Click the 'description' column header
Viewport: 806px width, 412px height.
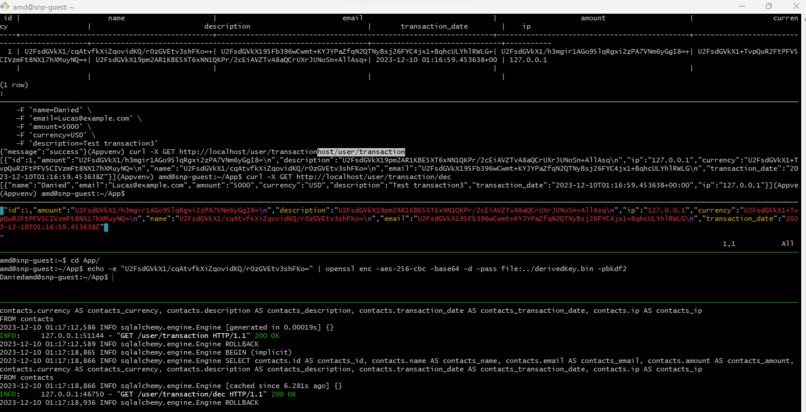(227, 26)
